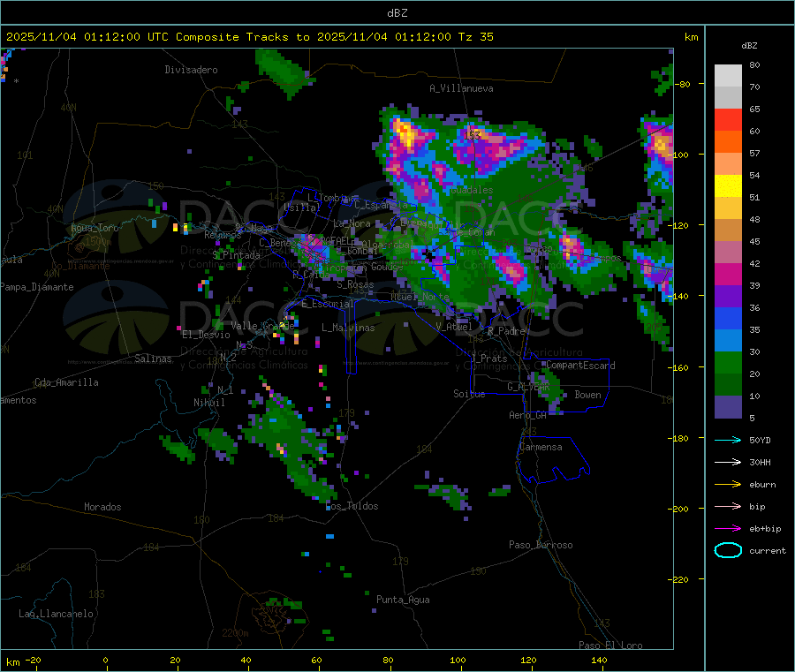This screenshot has height=672, width=795.
Task: Click the 'Lag.Llancanelo' map label
Action: pyautogui.click(x=56, y=614)
